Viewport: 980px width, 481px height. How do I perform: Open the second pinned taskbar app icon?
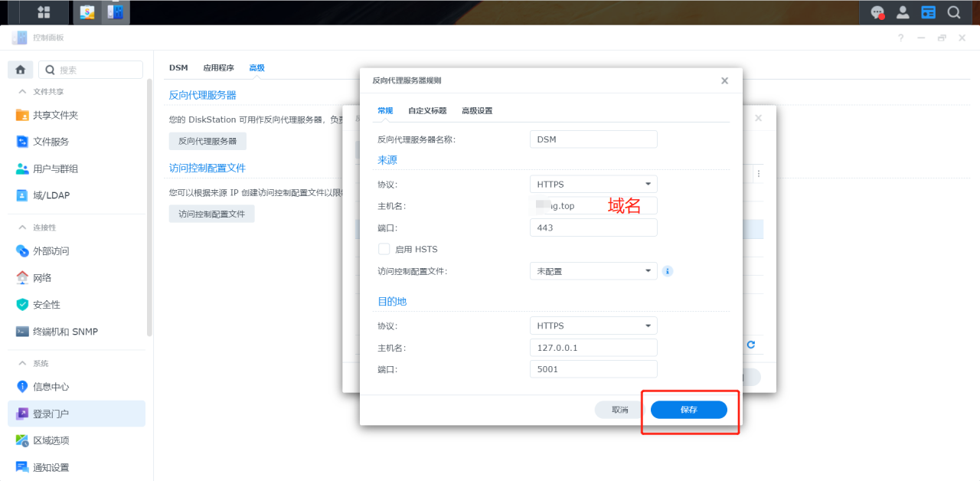pos(87,12)
